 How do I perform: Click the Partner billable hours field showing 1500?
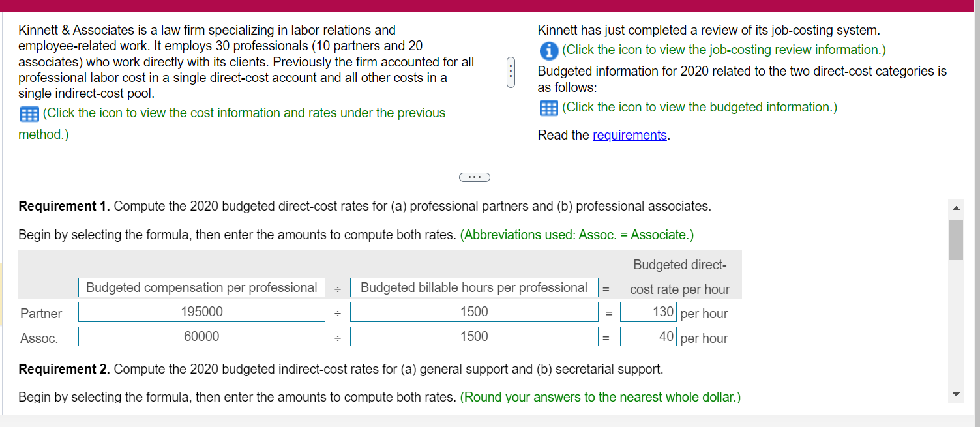pyautogui.click(x=474, y=312)
